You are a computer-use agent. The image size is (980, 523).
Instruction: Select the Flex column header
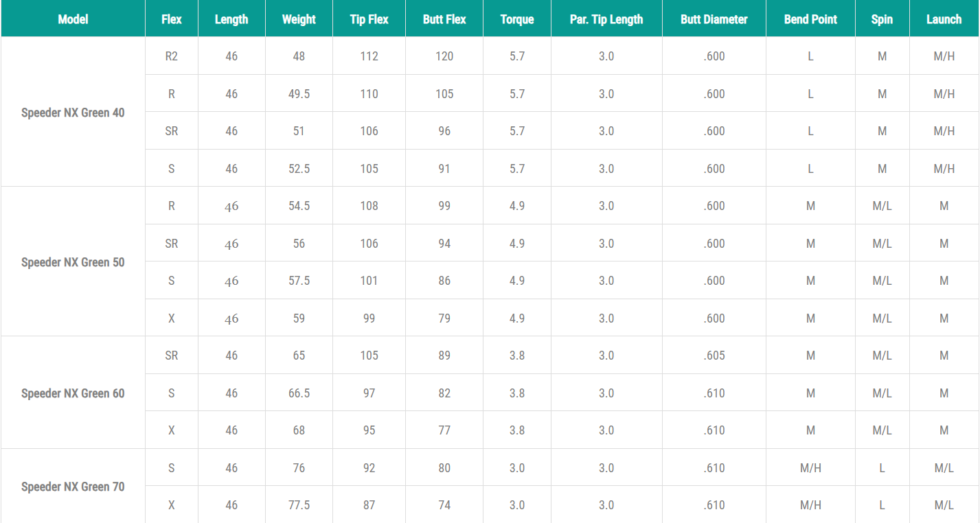point(171,19)
